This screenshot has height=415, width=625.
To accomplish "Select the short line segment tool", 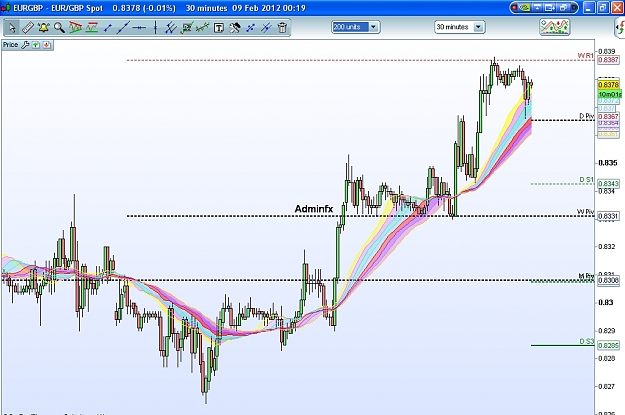I will pyautogui.click(x=107, y=28).
